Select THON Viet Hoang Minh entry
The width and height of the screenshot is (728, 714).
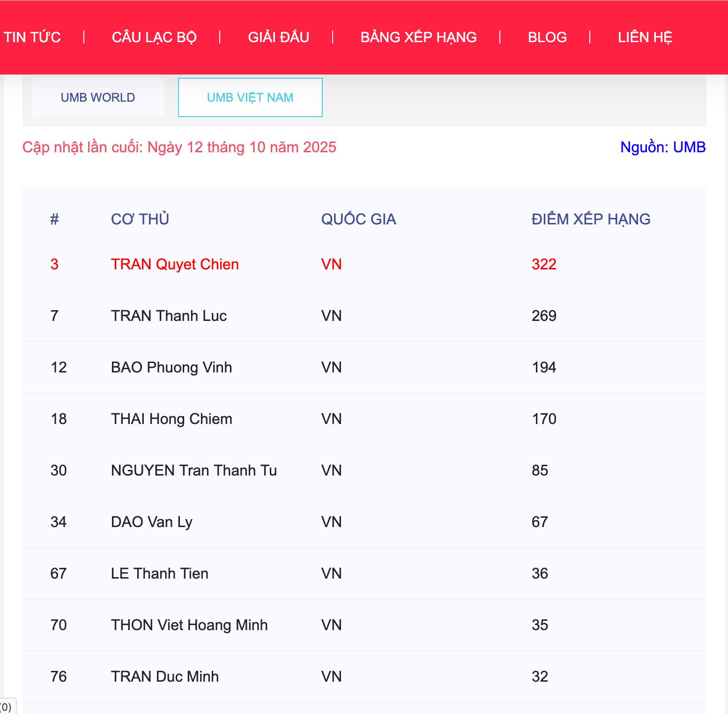(x=189, y=625)
